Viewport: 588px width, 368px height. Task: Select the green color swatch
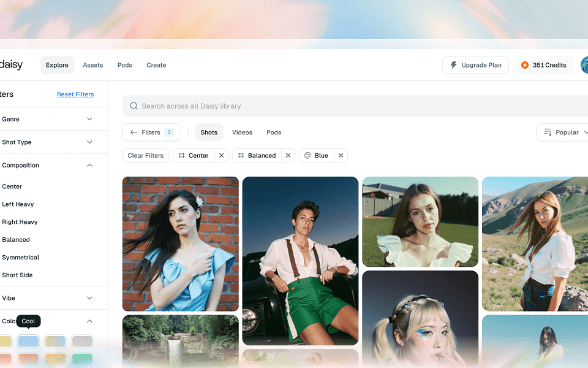[x=82, y=359]
